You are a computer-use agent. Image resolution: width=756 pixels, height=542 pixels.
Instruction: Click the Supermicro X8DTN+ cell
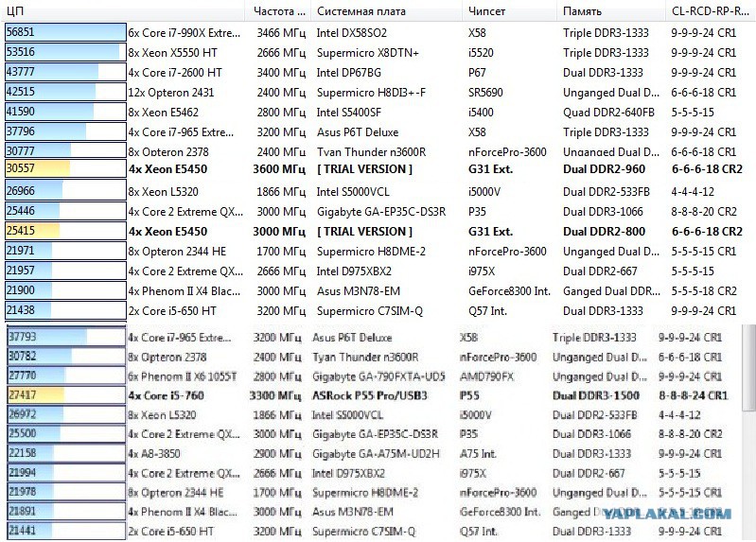tap(367, 53)
